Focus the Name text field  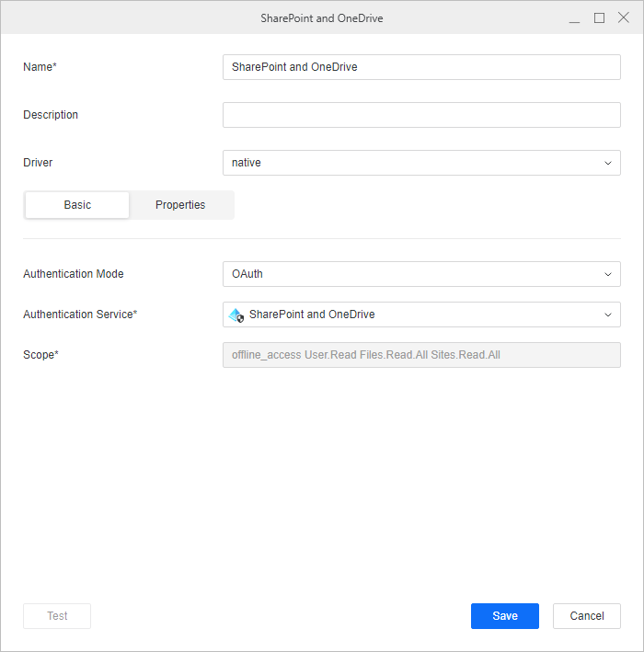click(421, 67)
